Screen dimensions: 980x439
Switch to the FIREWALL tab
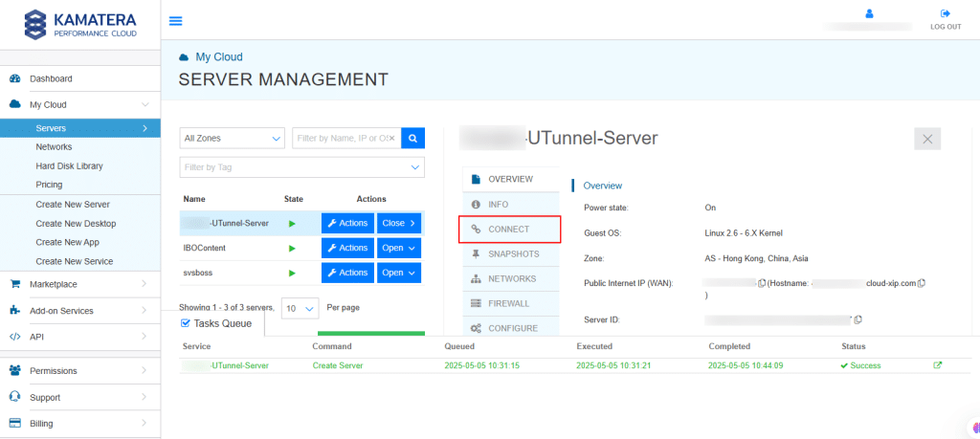pyautogui.click(x=511, y=303)
